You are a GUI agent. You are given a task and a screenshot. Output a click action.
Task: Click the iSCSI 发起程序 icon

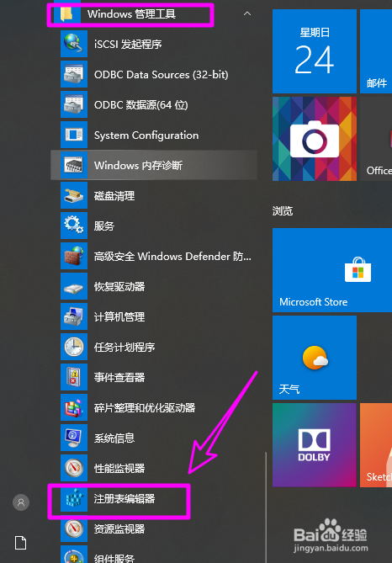coord(74,44)
